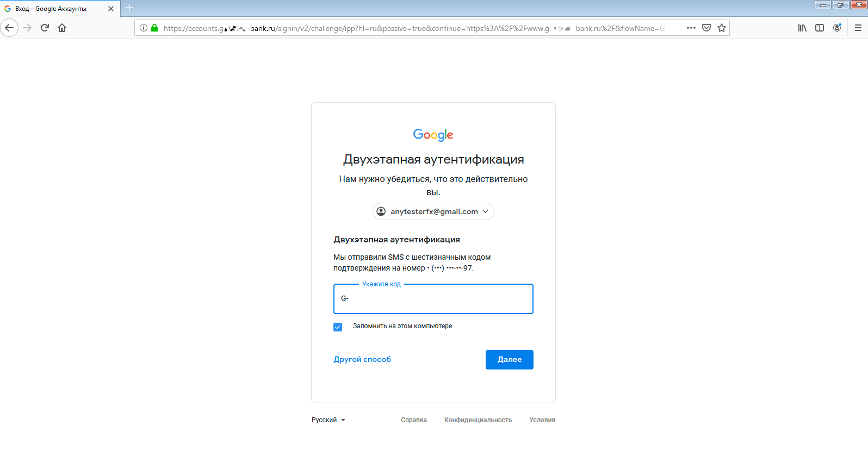The height and width of the screenshot is (451, 868).
Task: Open a new tab with plus button
Action: (x=129, y=8)
